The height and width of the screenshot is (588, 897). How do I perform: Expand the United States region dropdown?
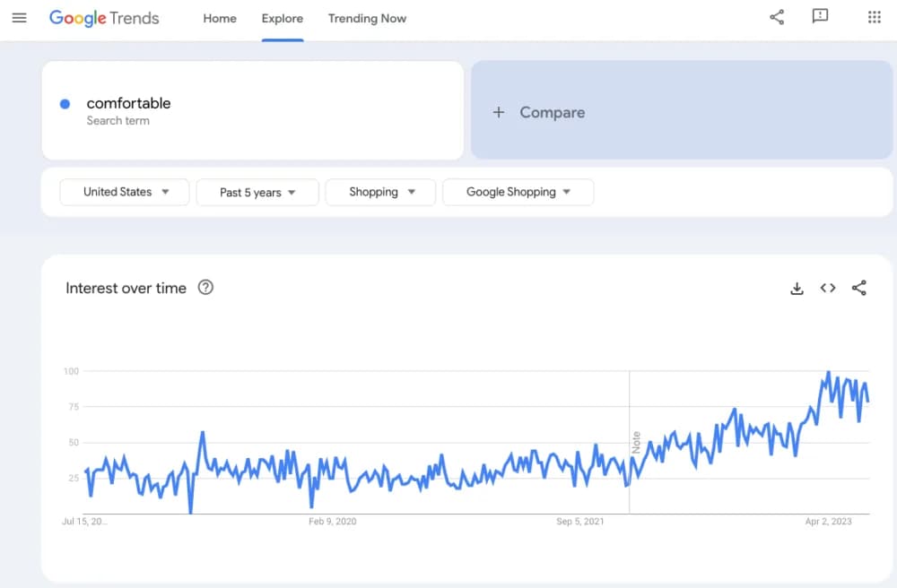[125, 192]
